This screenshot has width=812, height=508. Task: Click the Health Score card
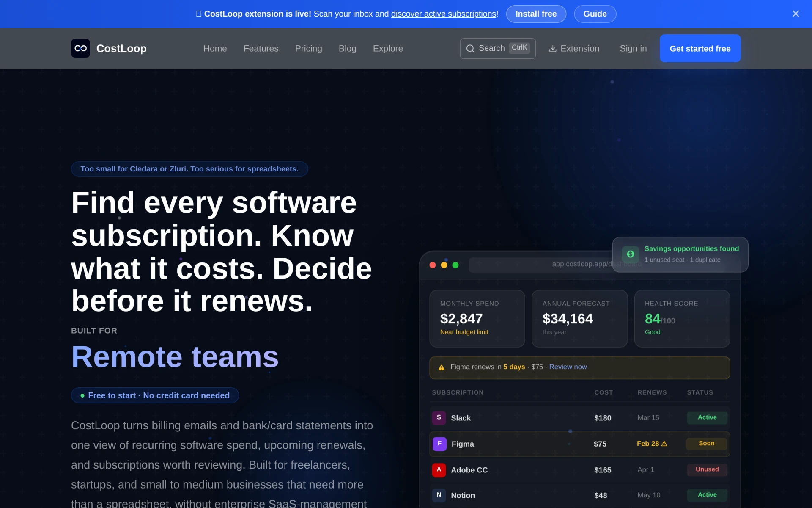coord(682,319)
